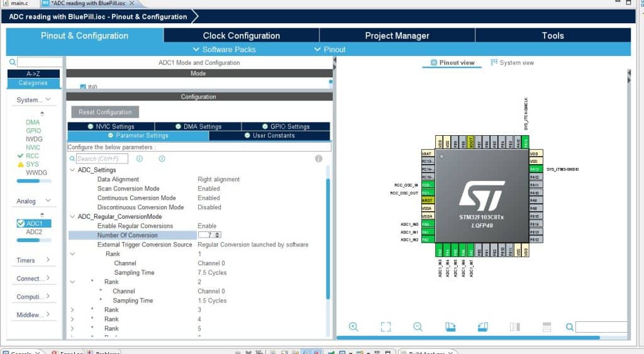644x354 pixels.
Task: Switch to System view
Action: (512, 62)
